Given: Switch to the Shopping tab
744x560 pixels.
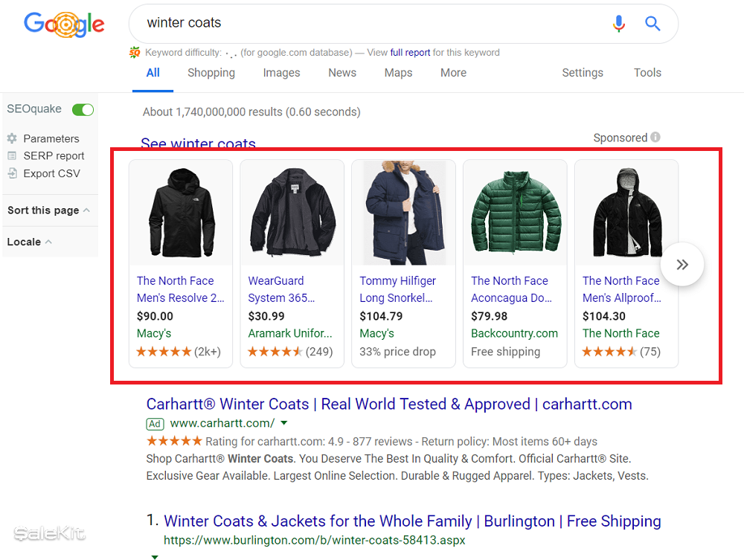Looking at the screenshot, I should coord(211,73).
